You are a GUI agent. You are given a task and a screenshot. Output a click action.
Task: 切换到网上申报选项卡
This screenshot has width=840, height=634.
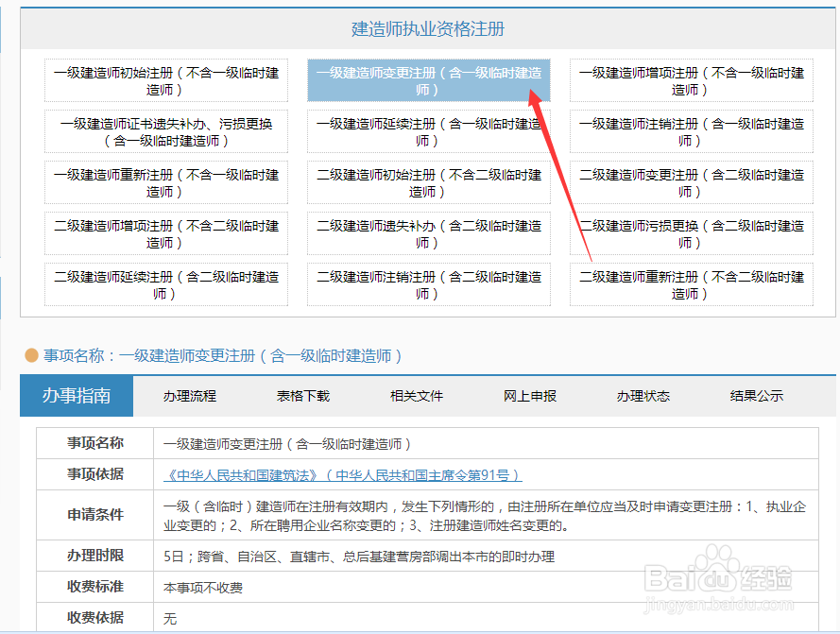pos(528,396)
